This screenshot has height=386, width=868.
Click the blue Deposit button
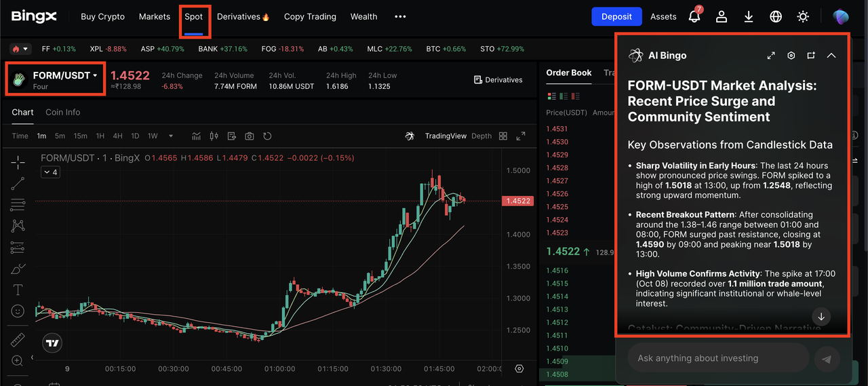click(616, 17)
